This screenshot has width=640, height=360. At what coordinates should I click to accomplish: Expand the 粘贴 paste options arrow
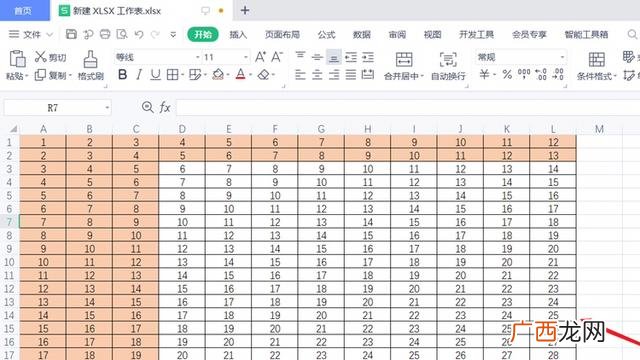(x=27, y=76)
